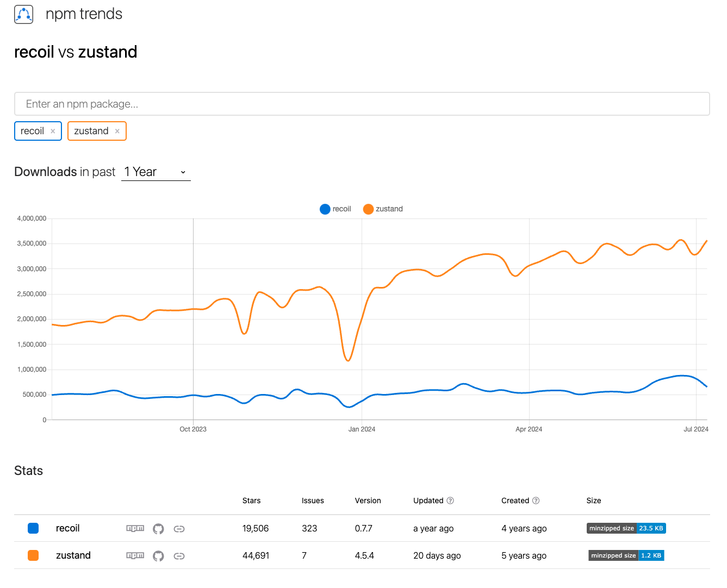
Task: Click recoil stars value 19,506
Action: tap(256, 528)
